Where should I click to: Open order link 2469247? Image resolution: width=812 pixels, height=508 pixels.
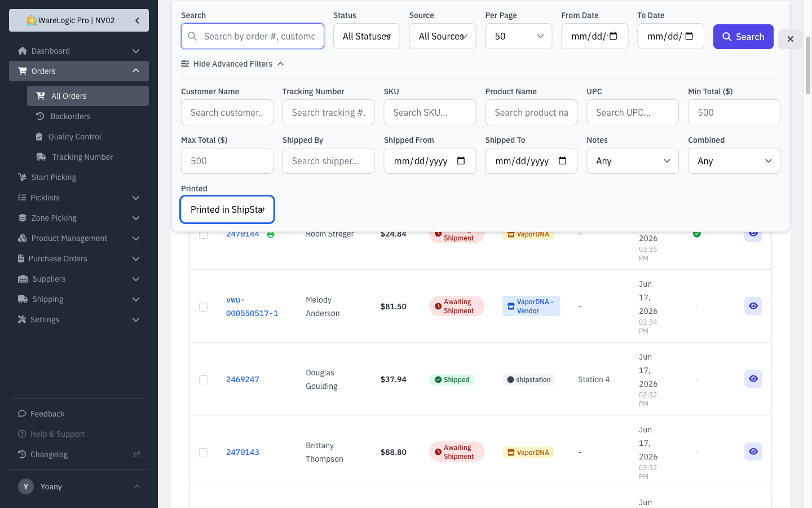242,379
